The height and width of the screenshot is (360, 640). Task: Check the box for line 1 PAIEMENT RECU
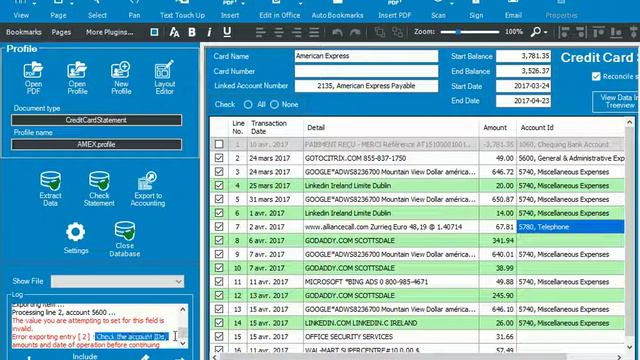click(x=219, y=144)
